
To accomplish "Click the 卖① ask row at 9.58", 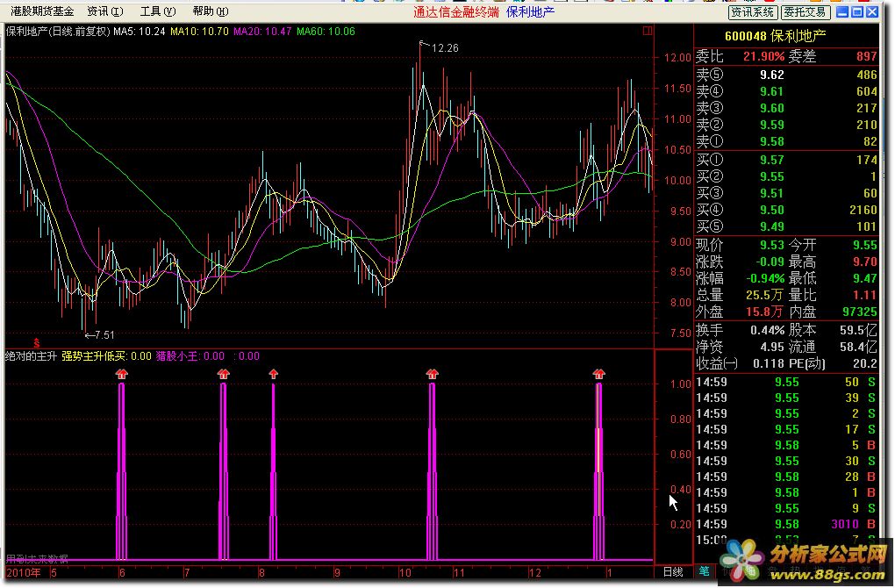I will click(786, 141).
